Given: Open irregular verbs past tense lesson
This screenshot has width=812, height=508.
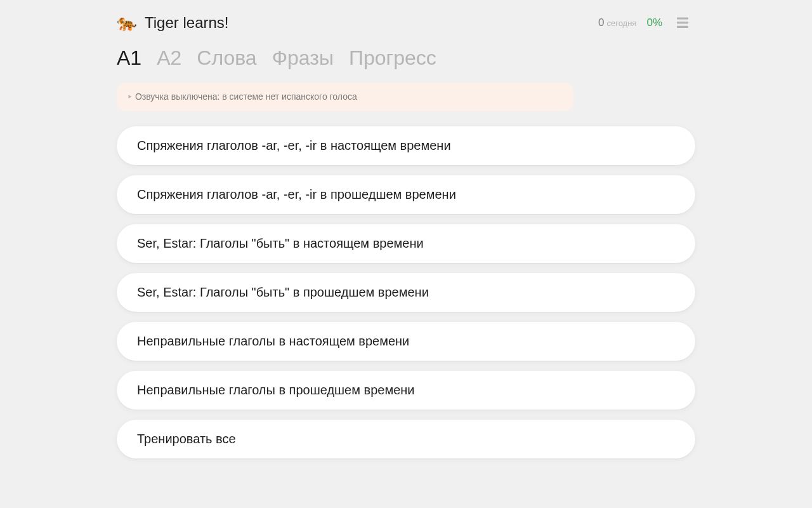Looking at the screenshot, I should coord(406,390).
